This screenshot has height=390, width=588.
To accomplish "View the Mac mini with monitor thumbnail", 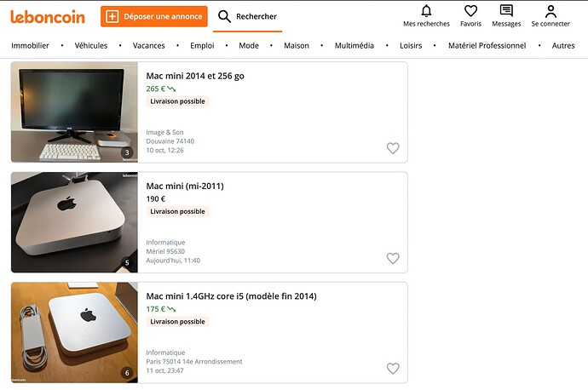I will click(74, 112).
